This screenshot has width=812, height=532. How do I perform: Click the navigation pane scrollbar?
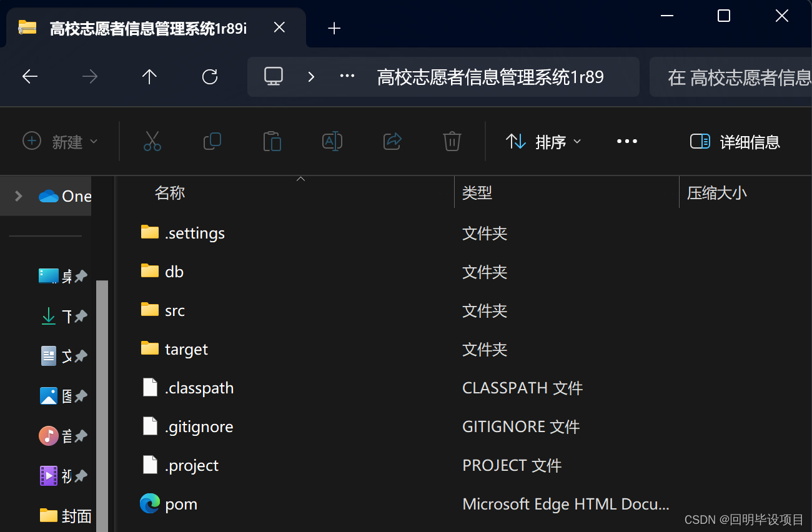[x=102, y=406]
